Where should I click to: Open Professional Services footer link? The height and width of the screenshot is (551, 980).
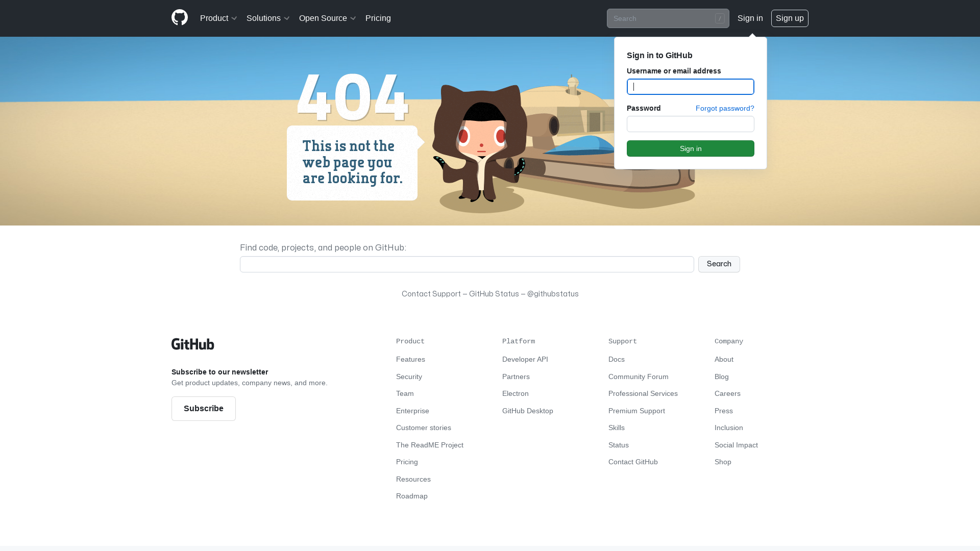643,393
